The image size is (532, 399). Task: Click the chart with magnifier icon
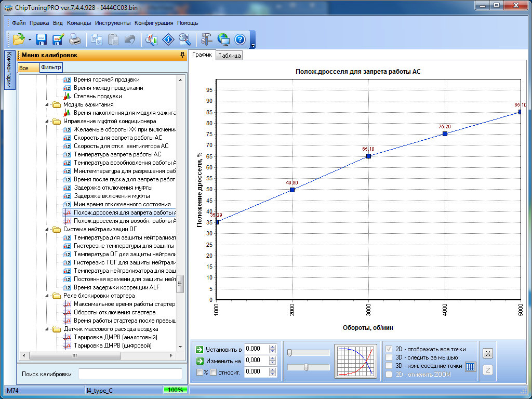pos(152,39)
